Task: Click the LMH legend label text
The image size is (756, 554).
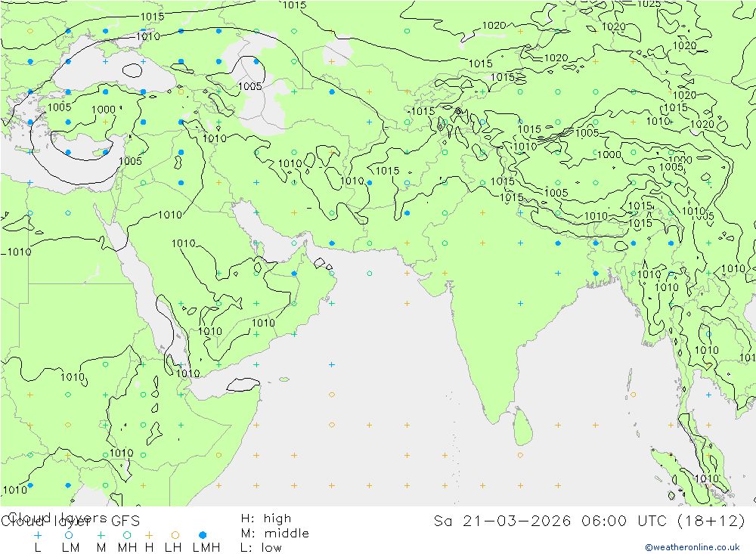Action: (206, 548)
